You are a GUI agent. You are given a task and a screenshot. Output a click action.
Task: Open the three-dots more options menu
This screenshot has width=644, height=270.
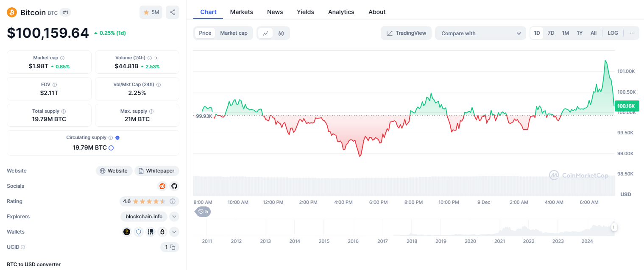[632, 33]
